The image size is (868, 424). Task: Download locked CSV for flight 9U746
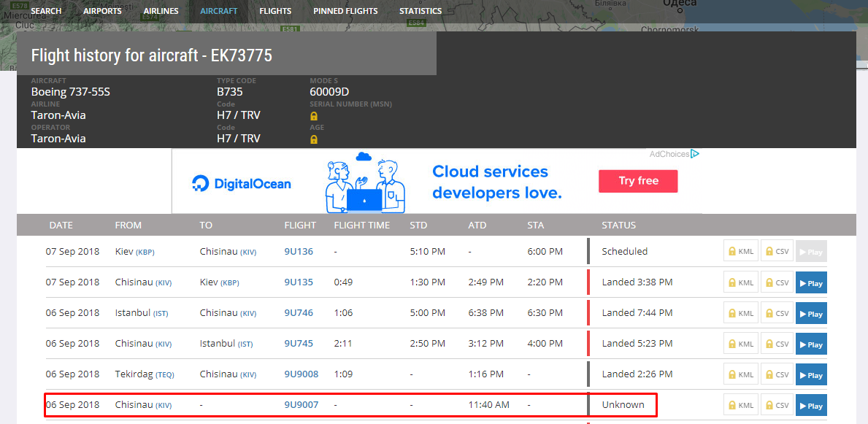pos(777,313)
